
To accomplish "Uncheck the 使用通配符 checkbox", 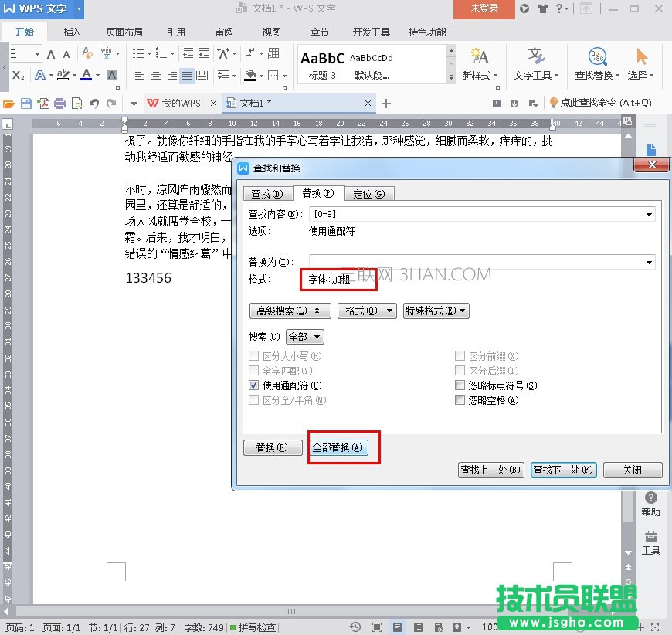I will coord(254,385).
